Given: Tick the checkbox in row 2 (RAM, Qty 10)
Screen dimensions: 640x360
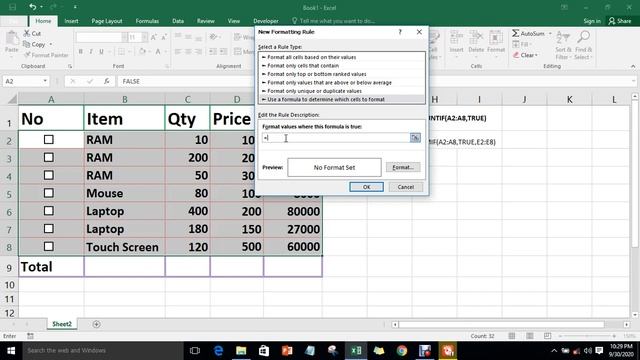Looking at the screenshot, I should pos(49,140).
